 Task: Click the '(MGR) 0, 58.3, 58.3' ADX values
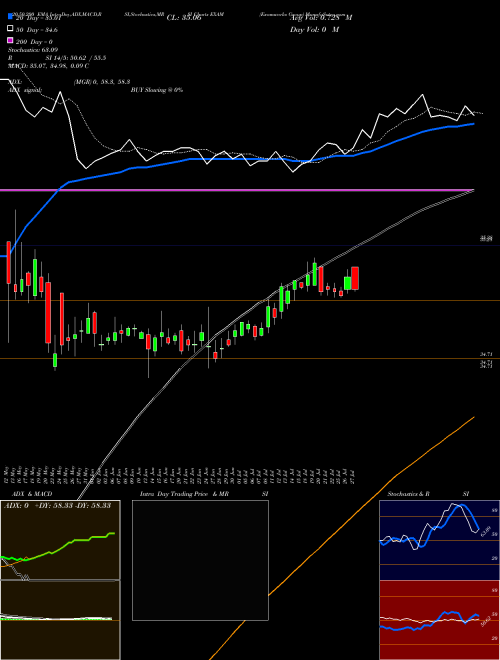[102, 82]
